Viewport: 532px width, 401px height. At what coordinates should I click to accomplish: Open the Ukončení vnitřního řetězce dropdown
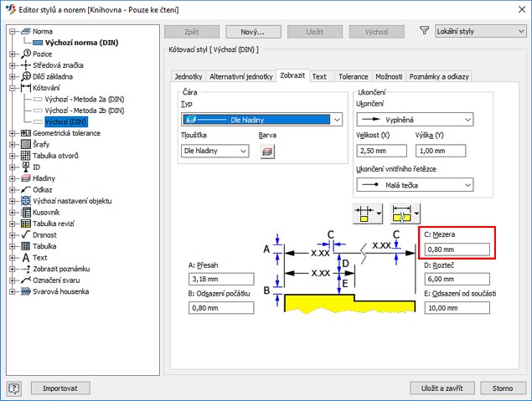point(415,185)
